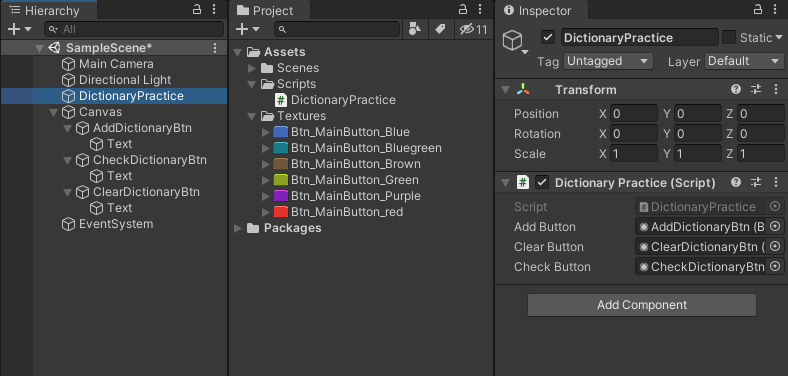Click the DictionaryPractice name field in Inspector

[640, 38]
